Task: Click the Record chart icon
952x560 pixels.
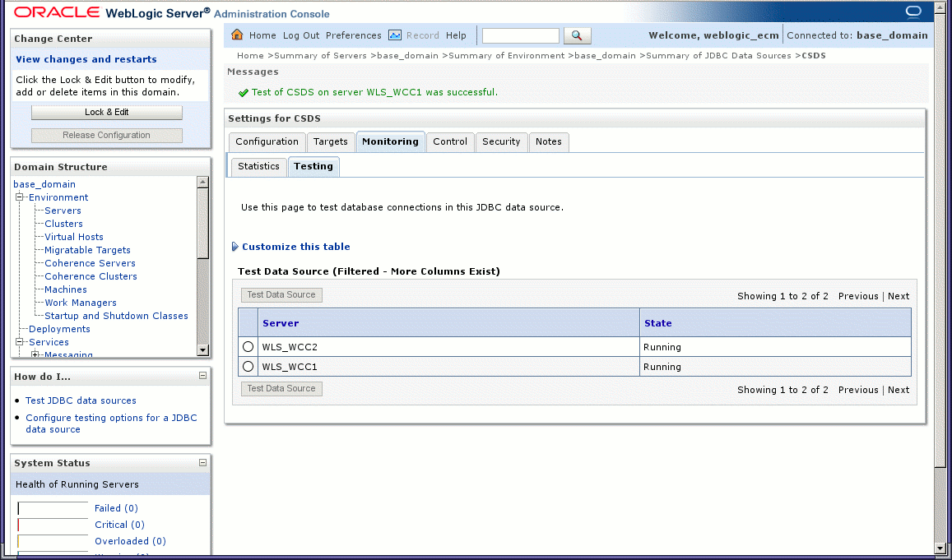Action: pyautogui.click(x=395, y=35)
